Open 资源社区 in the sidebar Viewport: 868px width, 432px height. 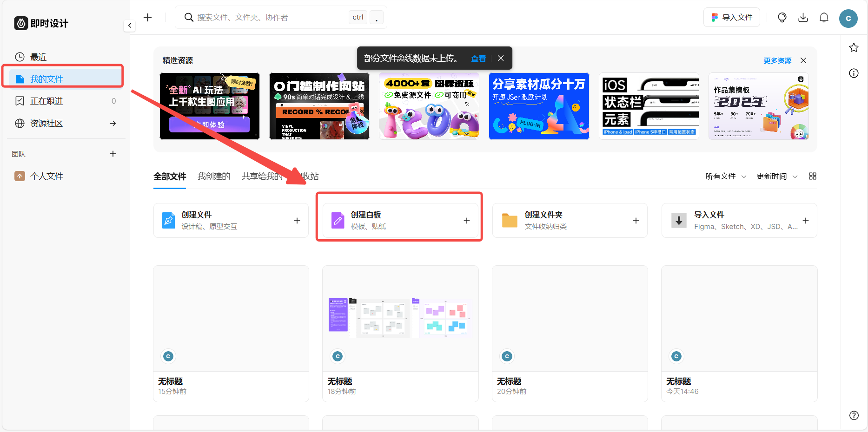click(x=66, y=123)
